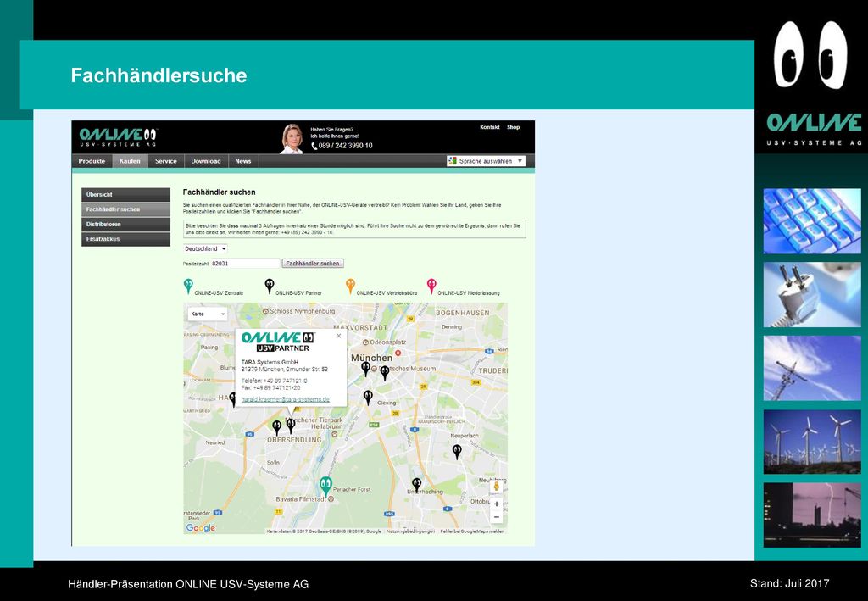Open the Service navigation tab
Viewport: 868px width, 601px height.
165,161
